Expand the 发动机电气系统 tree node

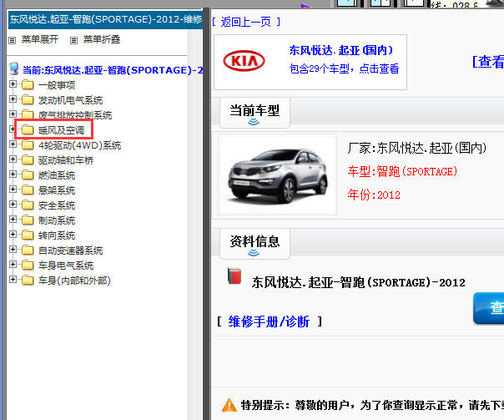[x=13, y=99]
